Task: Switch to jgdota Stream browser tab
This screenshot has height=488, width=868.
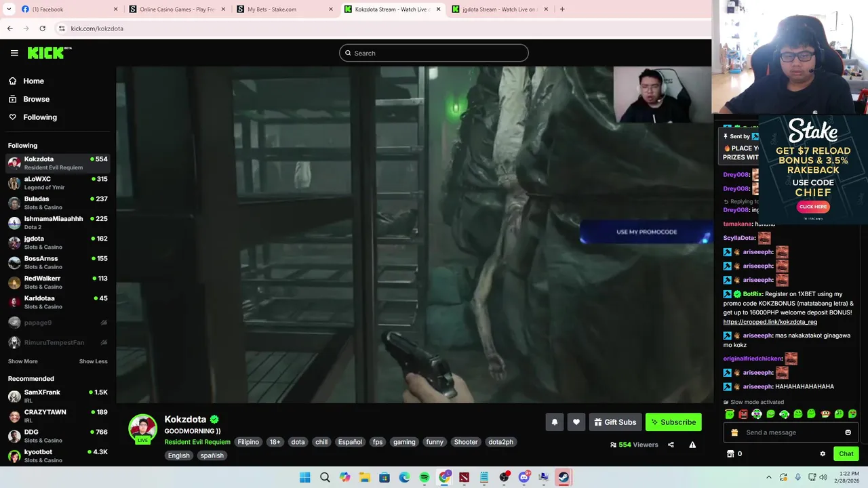Action: 500,9
